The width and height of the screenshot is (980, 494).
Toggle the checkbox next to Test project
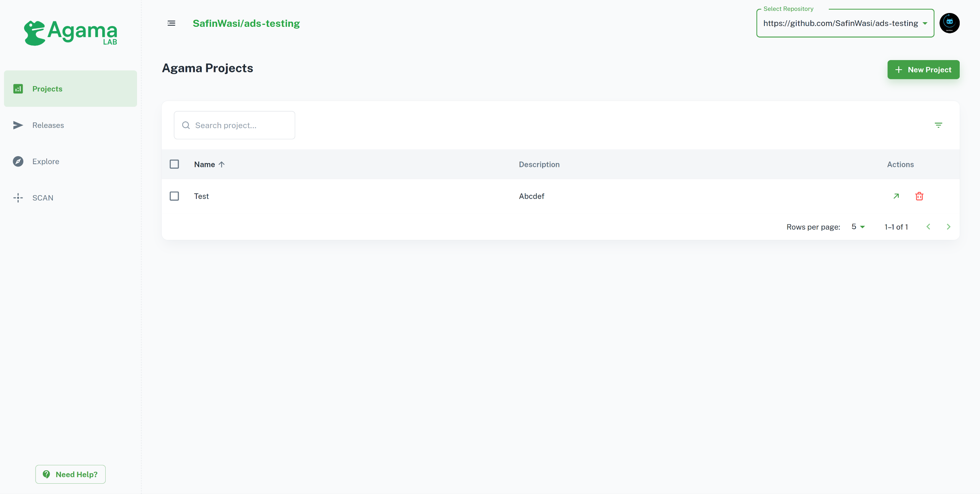(x=175, y=196)
